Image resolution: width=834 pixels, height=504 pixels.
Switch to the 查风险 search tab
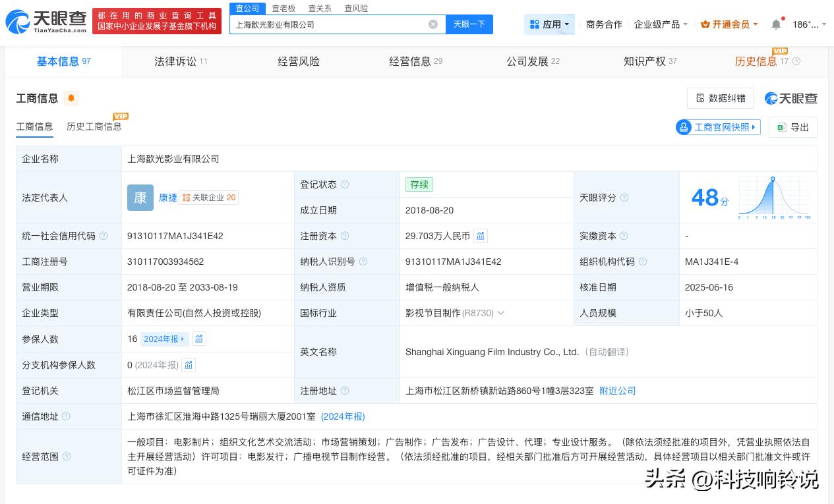point(356,8)
